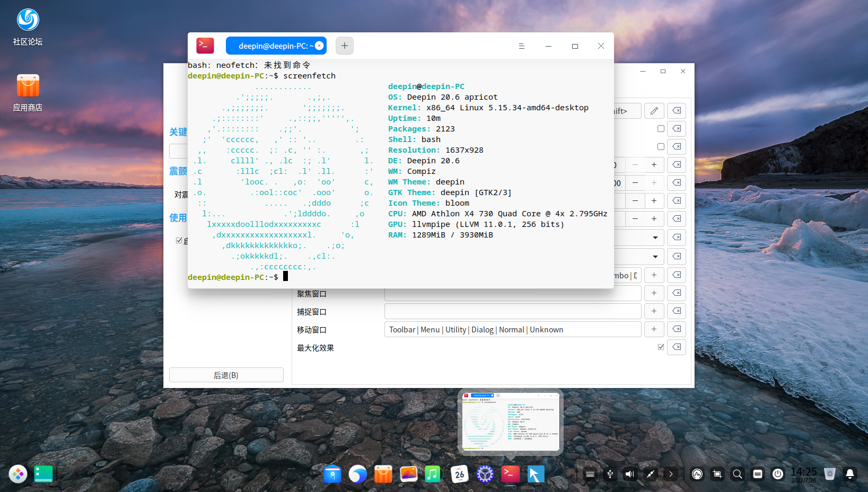The image size is (868, 492).
Task: Click the 捕捉窗口 text input field
Action: (x=512, y=311)
